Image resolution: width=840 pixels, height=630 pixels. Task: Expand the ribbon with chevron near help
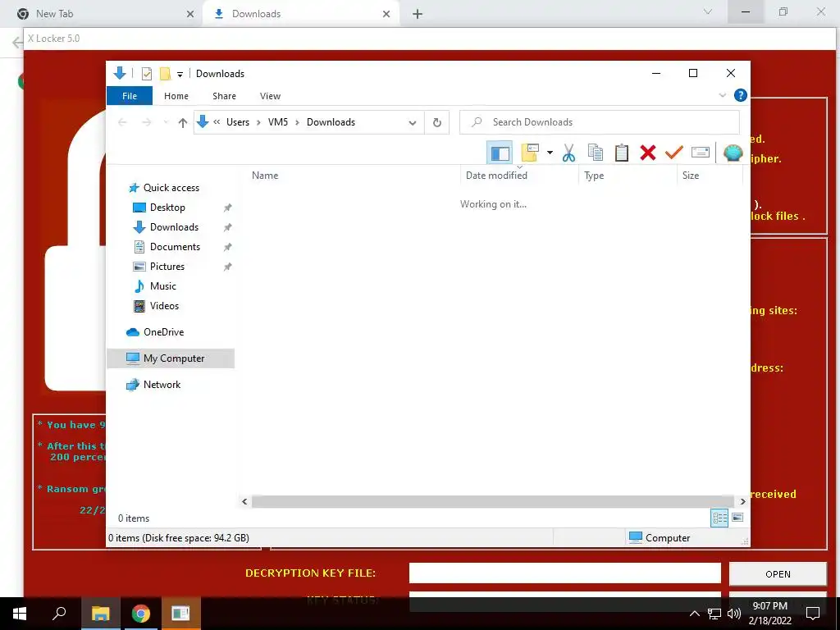[722, 95]
